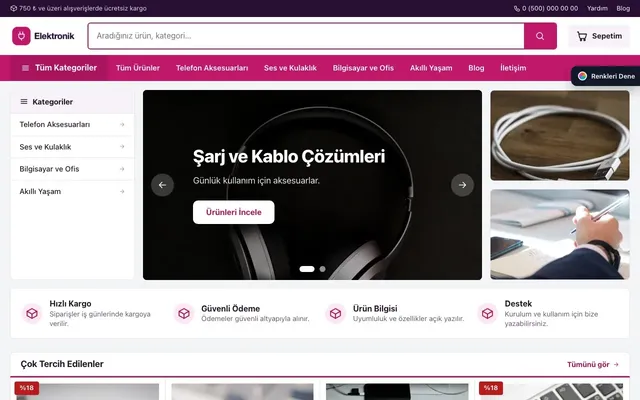640x400 pixels.
Task: Click arrow next to Akıllı Yaşam in sidebar
Action: [122, 191]
